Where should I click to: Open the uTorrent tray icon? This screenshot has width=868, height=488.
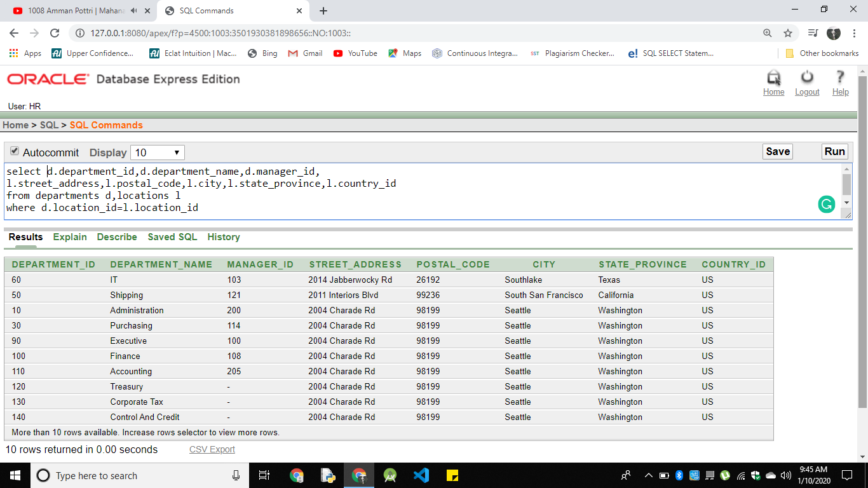click(x=724, y=475)
